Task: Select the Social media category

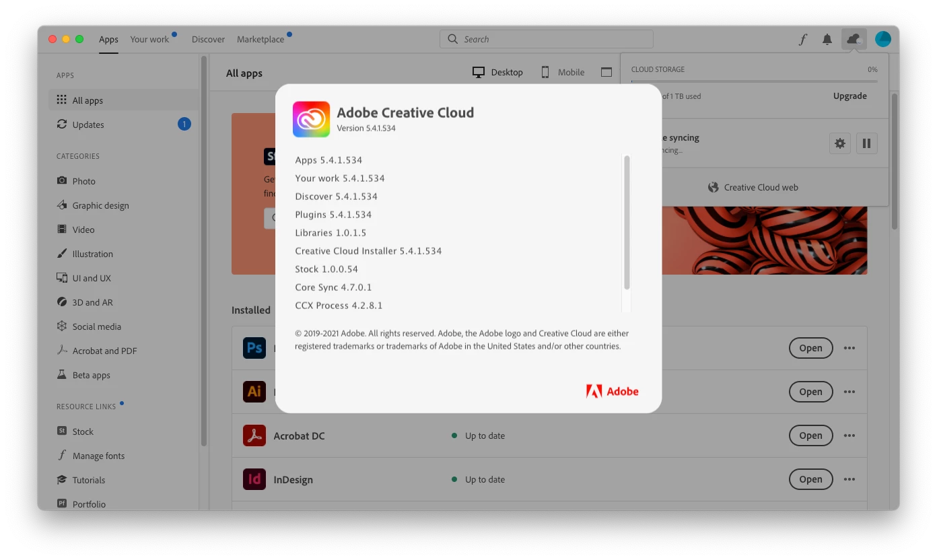Action: point(89,326)
